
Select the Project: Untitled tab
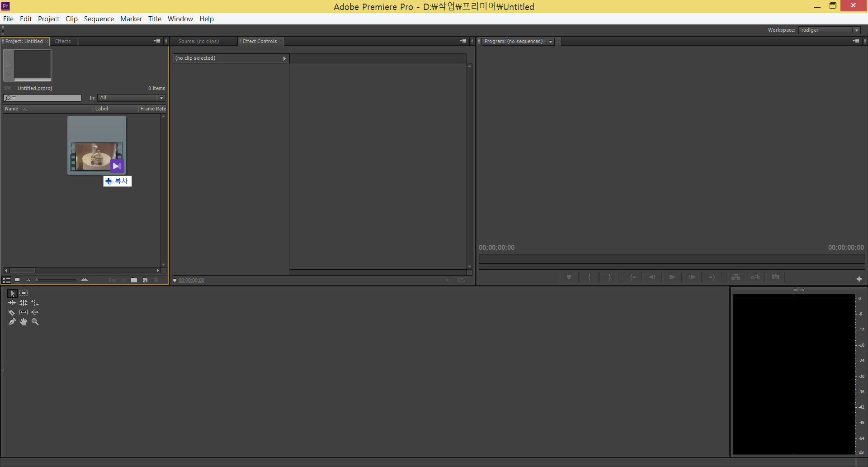tap(24, 41)
